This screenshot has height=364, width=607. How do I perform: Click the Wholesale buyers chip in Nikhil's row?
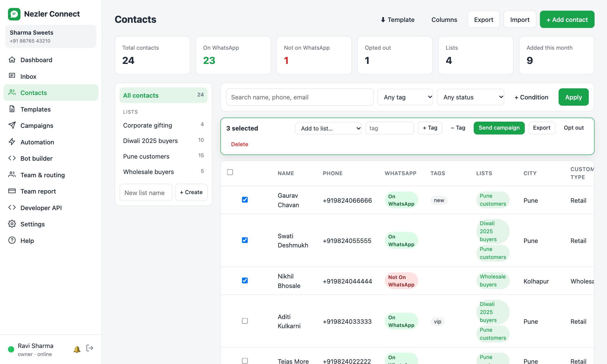(x=493, y=281)
